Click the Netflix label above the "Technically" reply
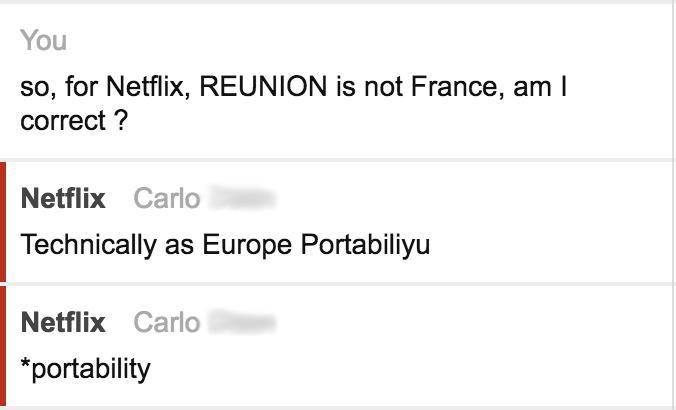676x410 pixels. click(x=63, y=198)
